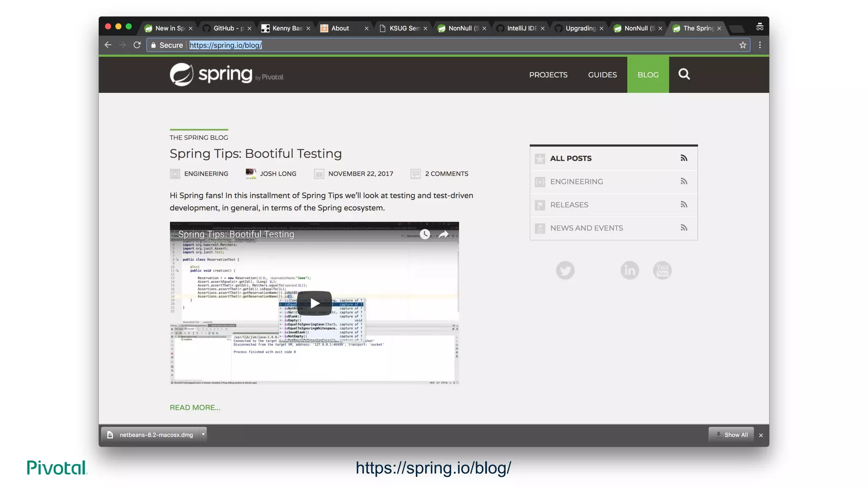
Task: Click Show All downloads button
Action: [732, 435]
